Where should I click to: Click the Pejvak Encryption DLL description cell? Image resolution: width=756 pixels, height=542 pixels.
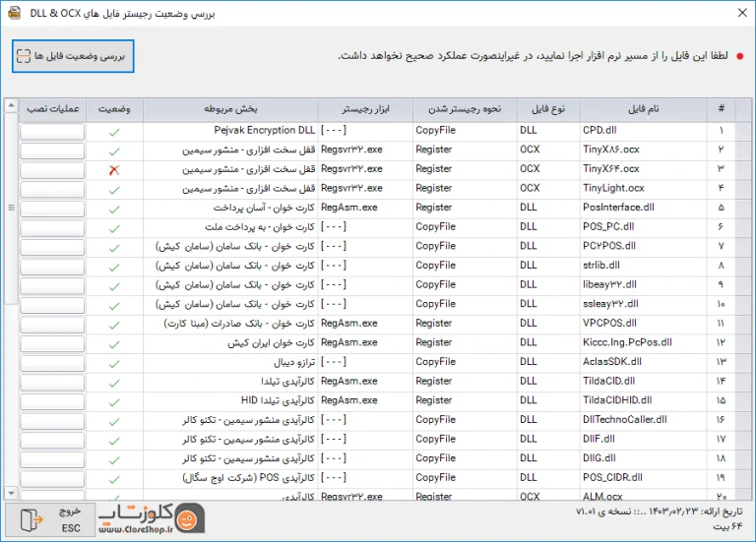230,131
